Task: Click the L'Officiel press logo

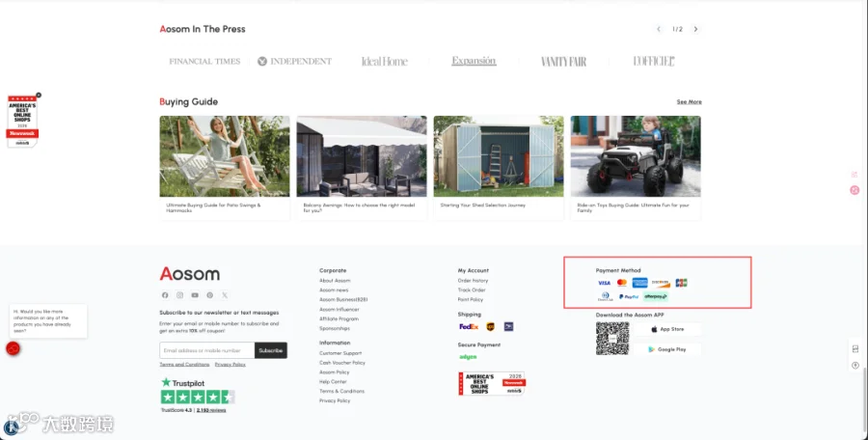Action: click(654, 62)
